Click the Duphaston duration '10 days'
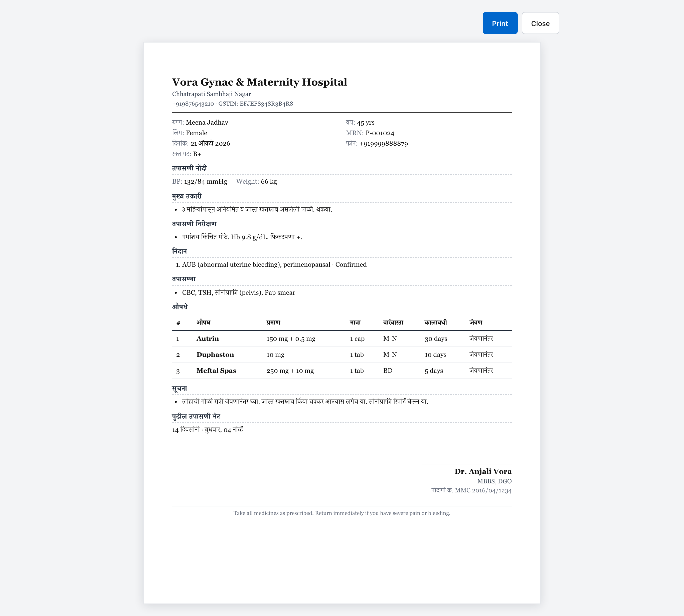Screen dimensions: 684x616 (435, 355)
